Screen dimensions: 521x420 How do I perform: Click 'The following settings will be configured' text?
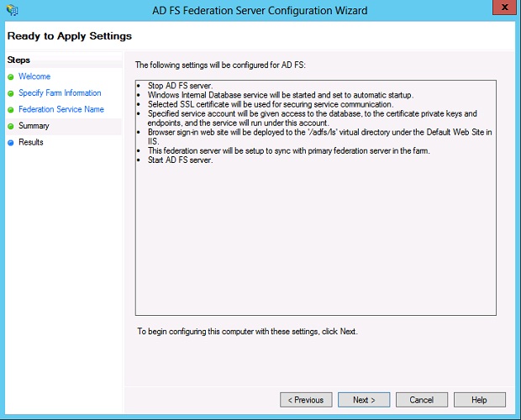pos(220,65)
